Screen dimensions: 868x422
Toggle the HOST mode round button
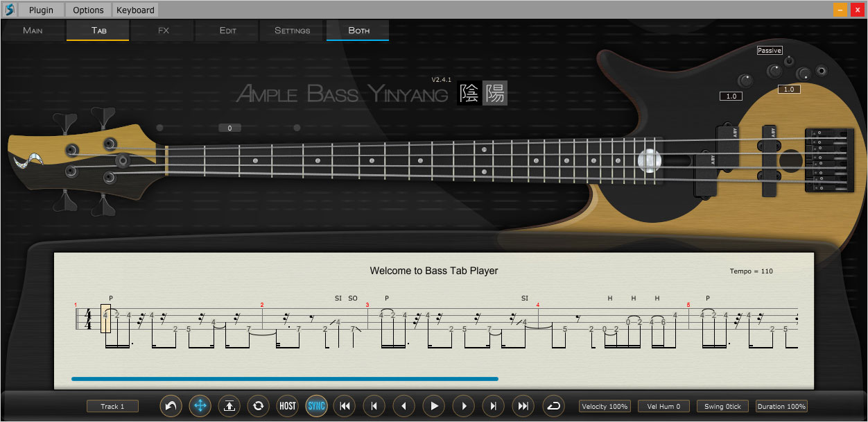point(287,406)
